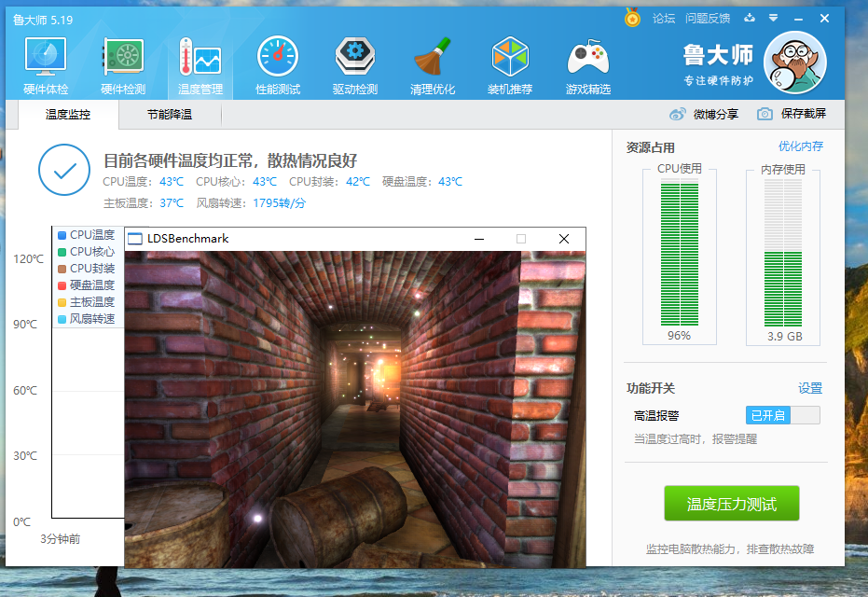Click the blue checkmark status circle

pos(64,170)
